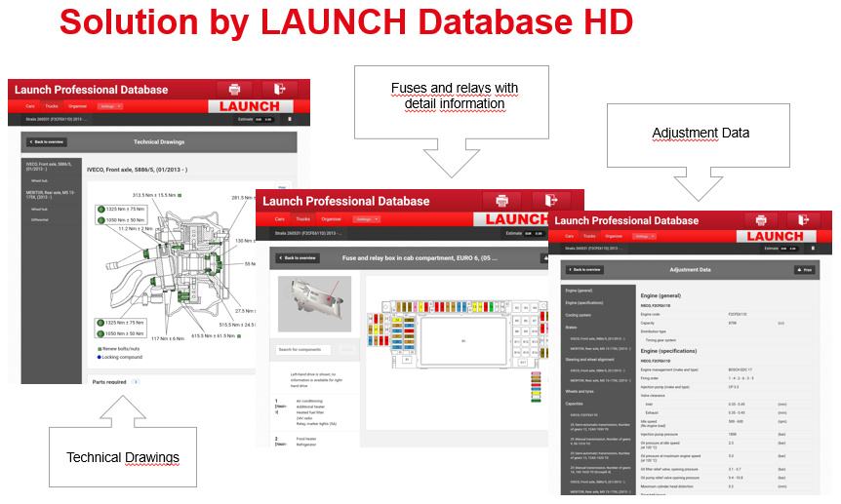Click the Estimate field in Adjustment Data dark bar

click(782, 249)
